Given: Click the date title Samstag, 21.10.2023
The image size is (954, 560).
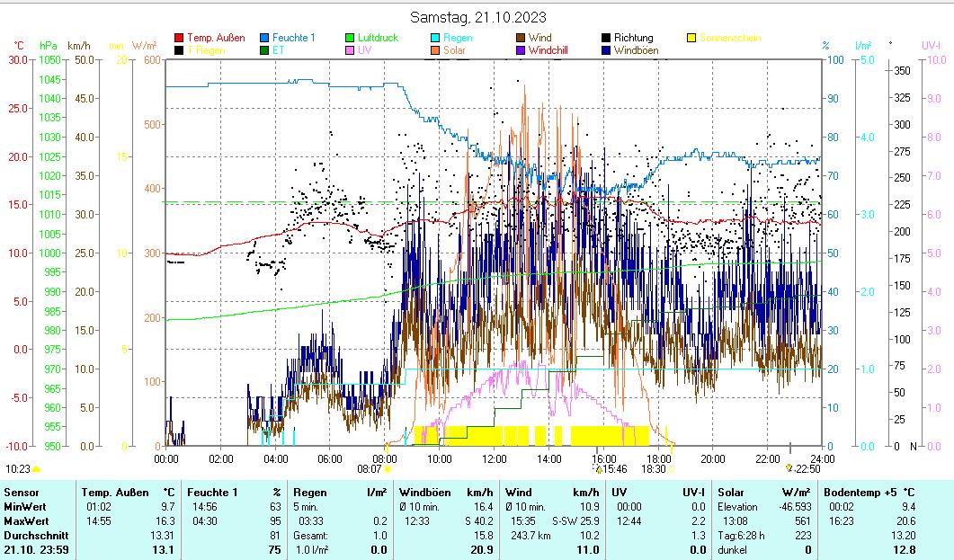Looking at the screenshot, I should tap(477, 17).
